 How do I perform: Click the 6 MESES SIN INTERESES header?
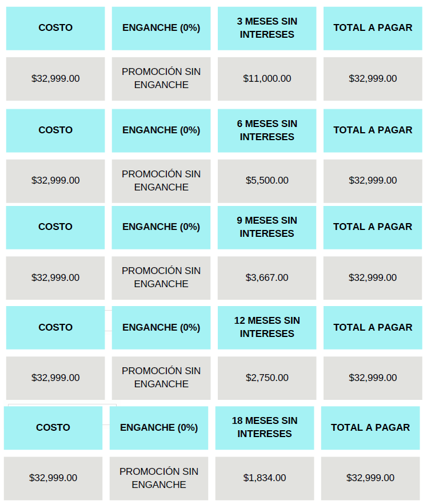pyautogui.click(x=267, y=130)
